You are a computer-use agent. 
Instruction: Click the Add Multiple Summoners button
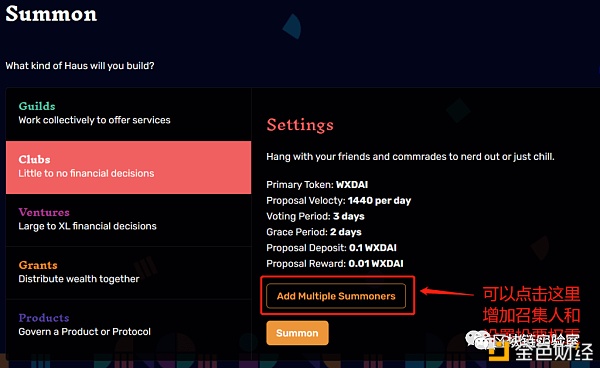[336, 296]
